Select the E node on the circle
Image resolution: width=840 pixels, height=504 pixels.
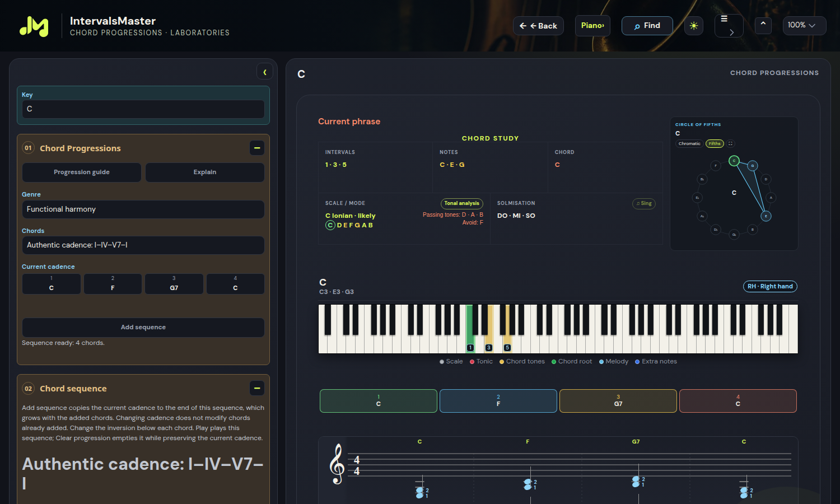(x=766, y=216)
